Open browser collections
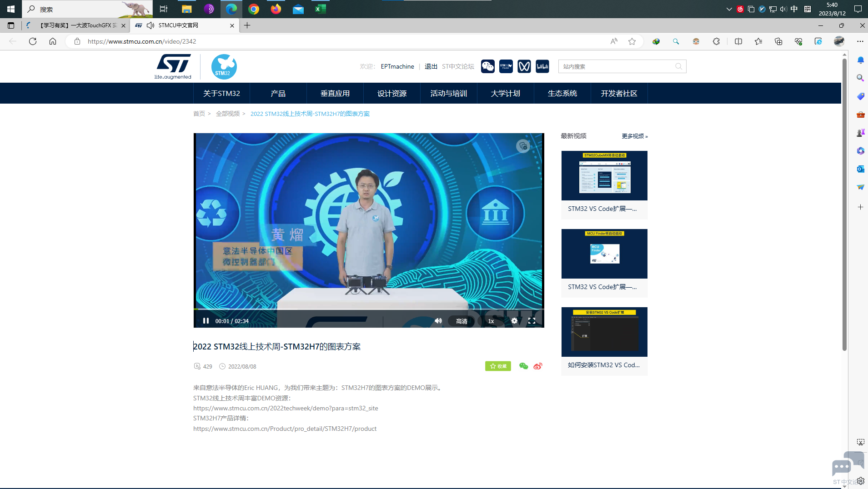 point(778,41)
